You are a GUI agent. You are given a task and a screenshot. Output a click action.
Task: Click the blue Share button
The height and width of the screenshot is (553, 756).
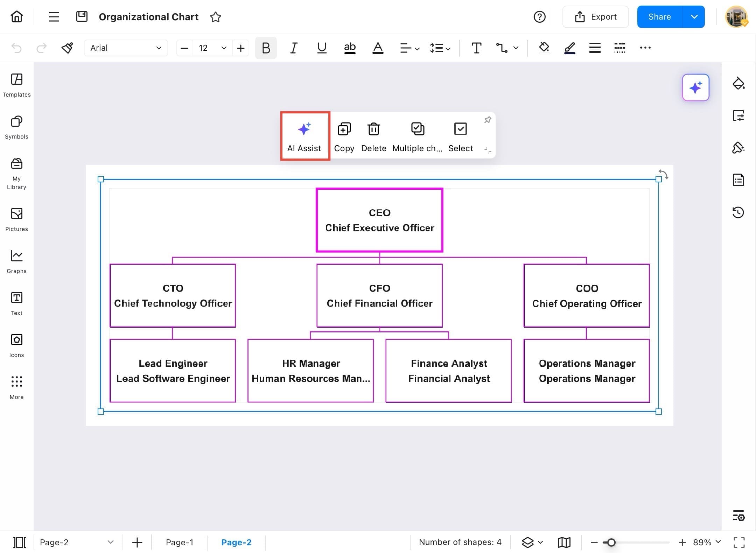coord(659,17)
